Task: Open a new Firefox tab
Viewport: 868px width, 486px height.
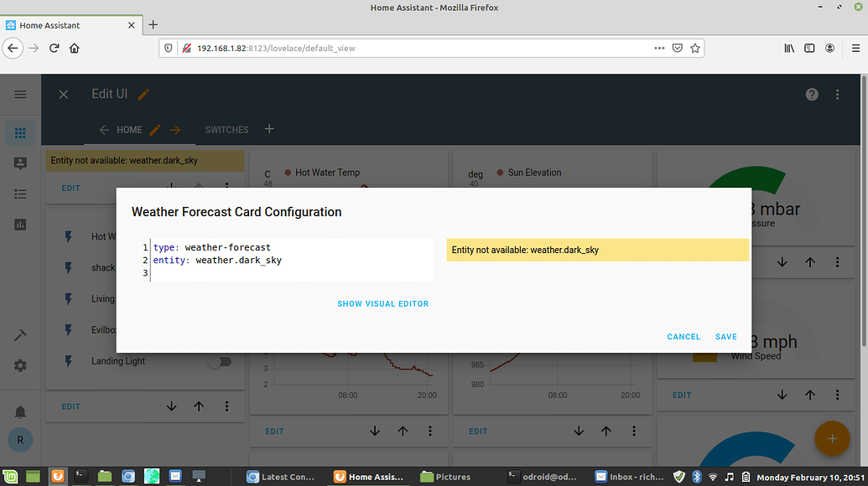Action: click(153, 25)
